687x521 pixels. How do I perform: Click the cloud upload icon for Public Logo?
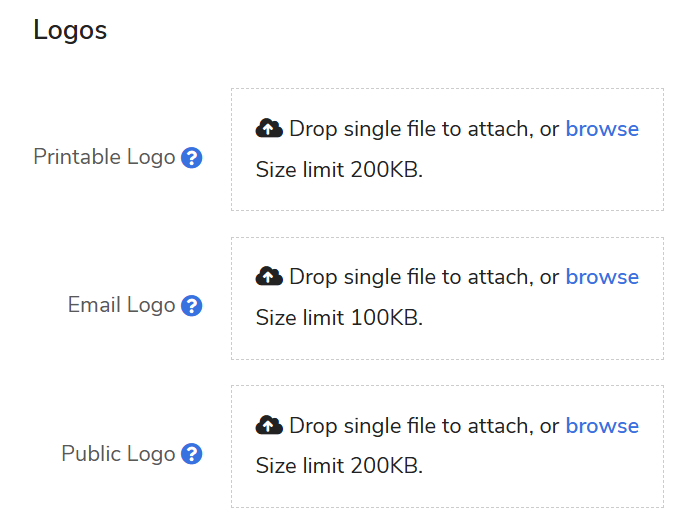point(268,426)
